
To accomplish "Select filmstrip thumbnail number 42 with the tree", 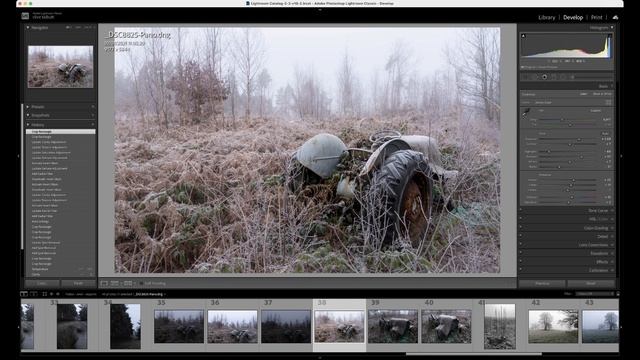I will 553,326.
